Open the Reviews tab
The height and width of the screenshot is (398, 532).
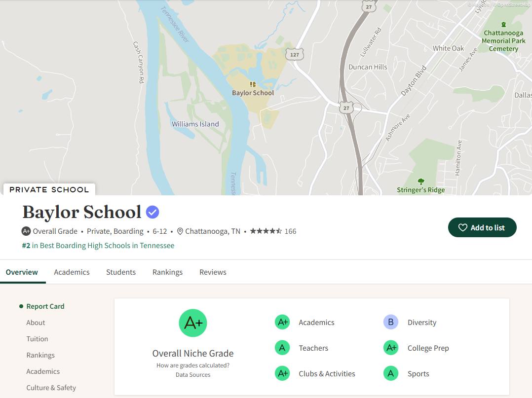(x=213, y=272)
